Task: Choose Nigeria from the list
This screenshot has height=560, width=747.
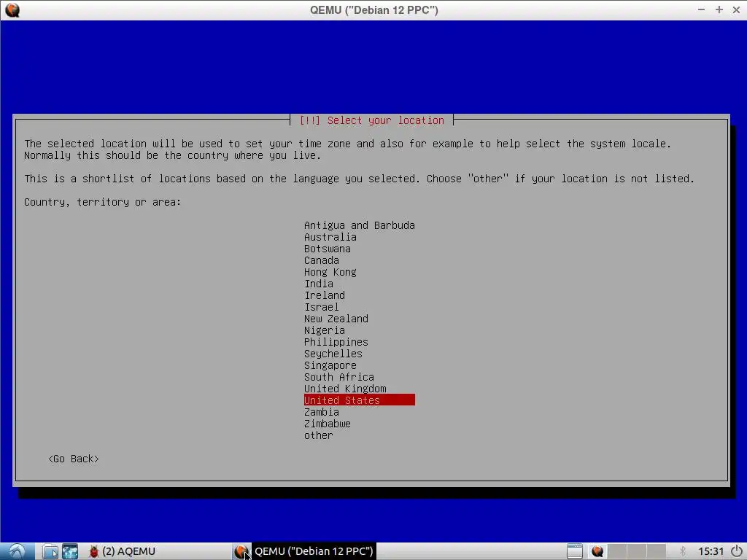Action: coord(325,330)
